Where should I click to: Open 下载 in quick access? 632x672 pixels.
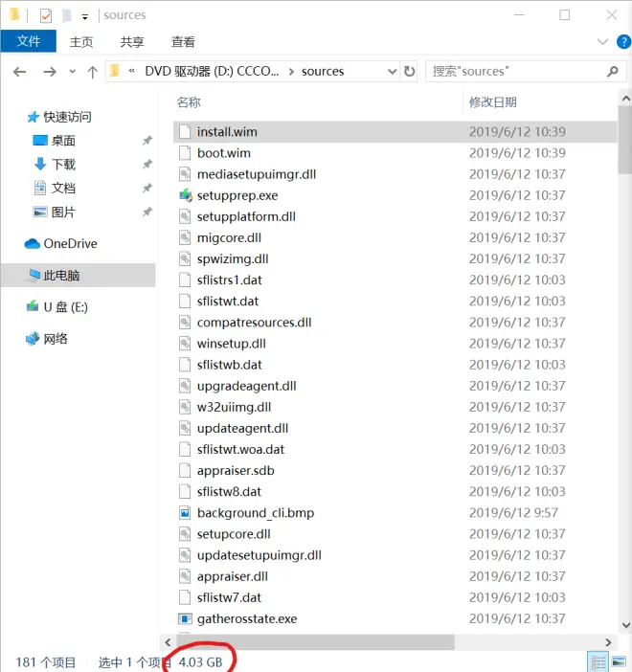(x=55, y=164)
